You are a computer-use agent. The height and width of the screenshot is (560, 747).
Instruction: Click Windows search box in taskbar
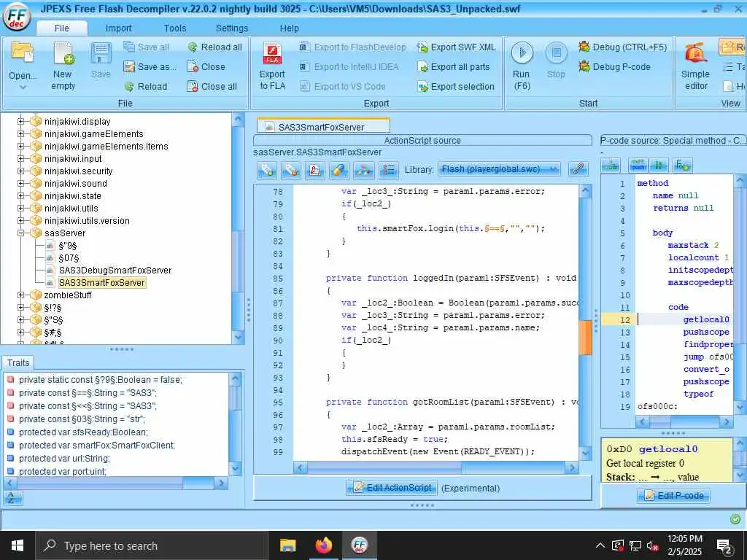152,545
